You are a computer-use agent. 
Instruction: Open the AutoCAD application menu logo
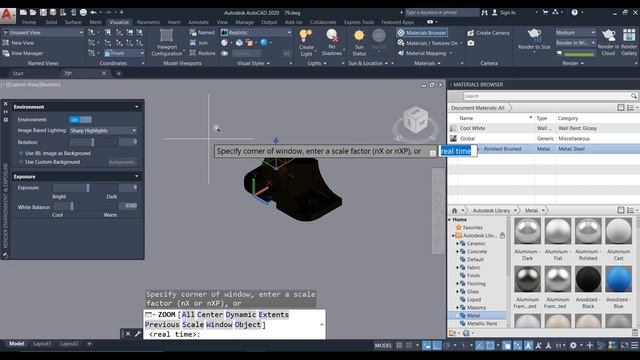pos(7,15)
